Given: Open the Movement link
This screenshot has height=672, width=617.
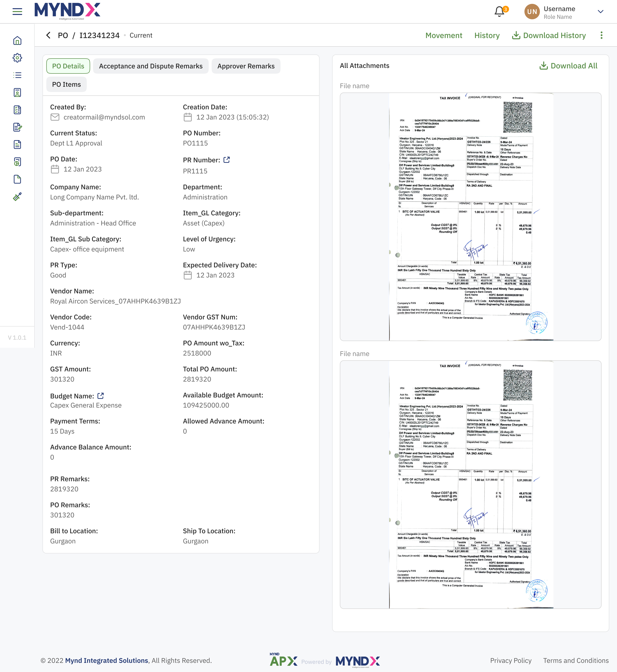Looking at the screenshot, I should coord(444,35).
